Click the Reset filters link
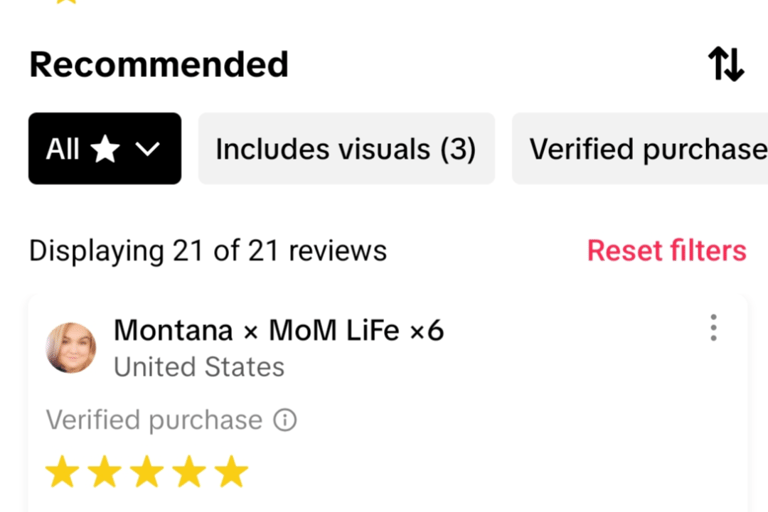Screen dimensions: 768x512 click(x=666, y=250)
